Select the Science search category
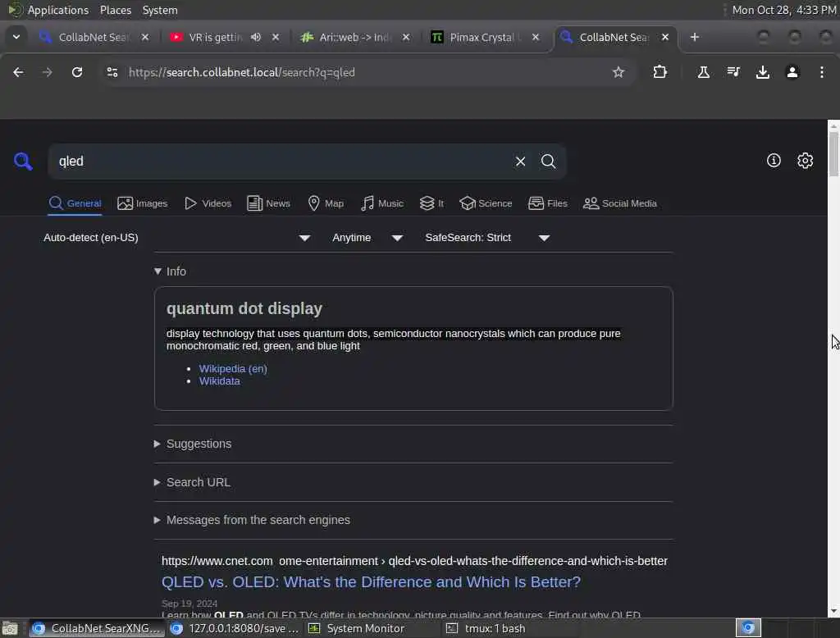The width and height of the screenshot is (840, 638). click(486, 203)
